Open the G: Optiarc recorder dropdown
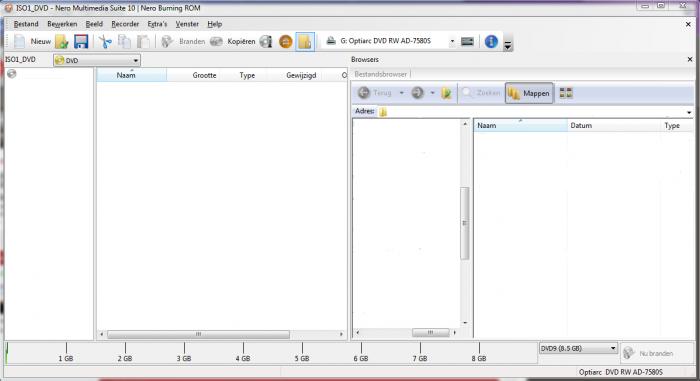Viewport: 700px width, 381px height. point(452,41)
